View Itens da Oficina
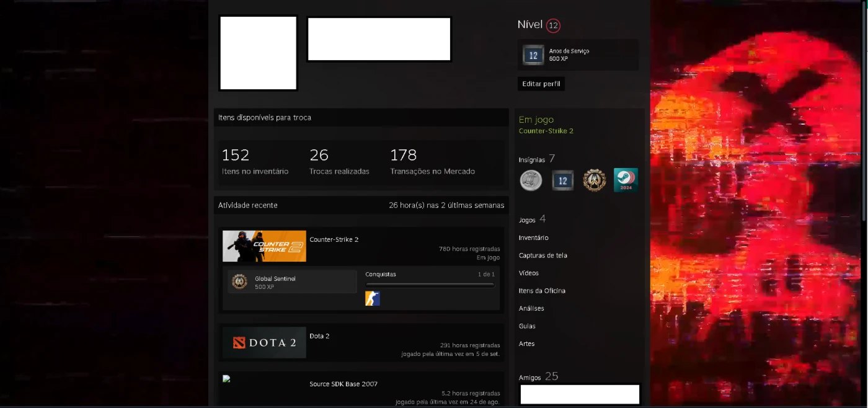The height and width of the screenshot is (408, 868). tap(542, 291)
